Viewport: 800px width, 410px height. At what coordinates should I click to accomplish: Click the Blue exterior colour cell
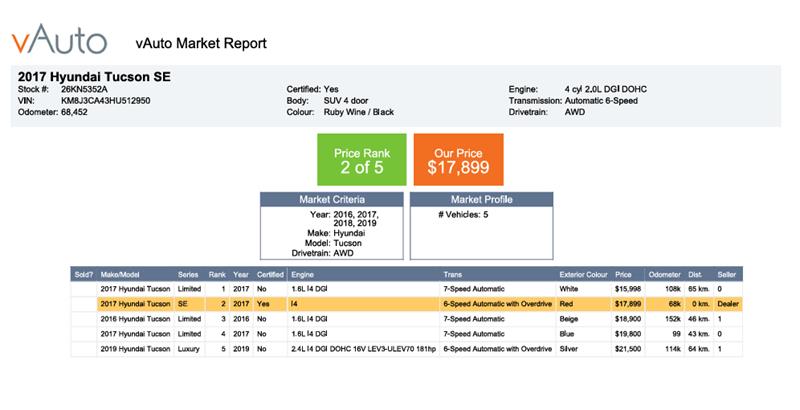567,334
